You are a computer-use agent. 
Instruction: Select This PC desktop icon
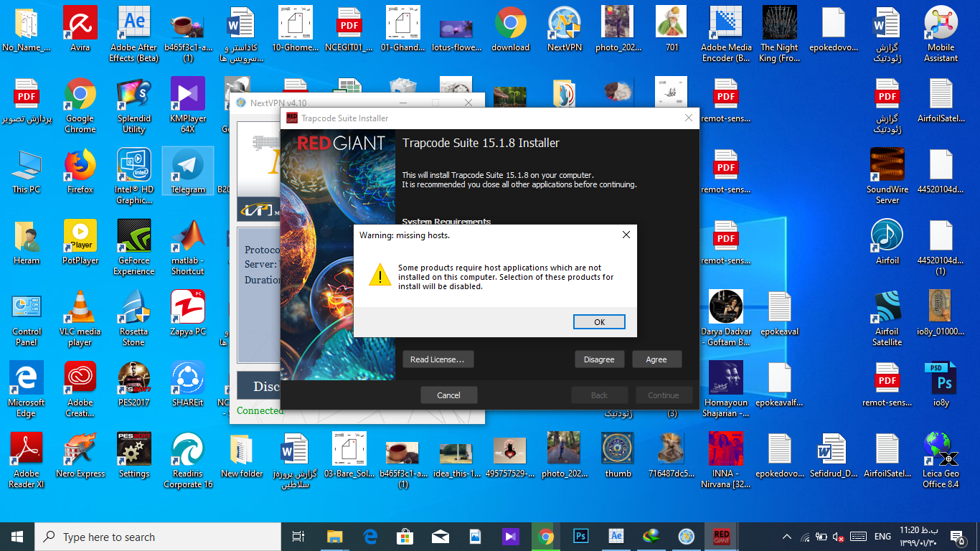coord(27,171)
